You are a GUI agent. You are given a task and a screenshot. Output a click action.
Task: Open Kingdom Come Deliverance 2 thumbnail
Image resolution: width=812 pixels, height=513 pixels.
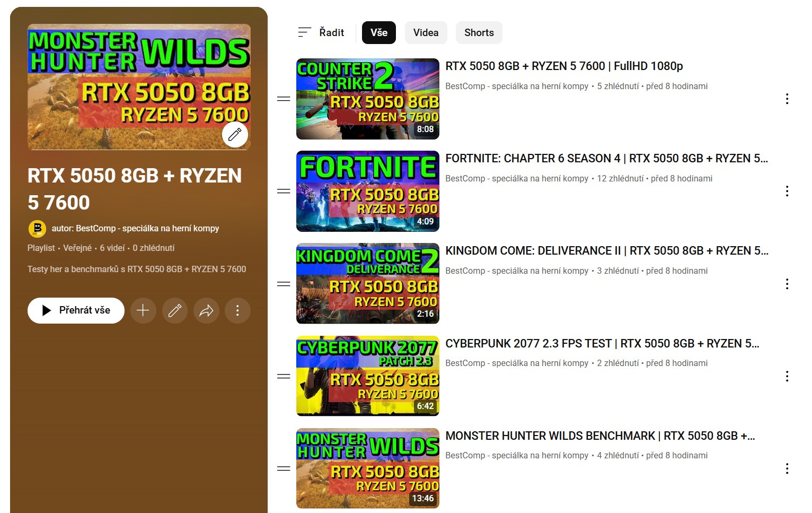(x=368, y=283)
